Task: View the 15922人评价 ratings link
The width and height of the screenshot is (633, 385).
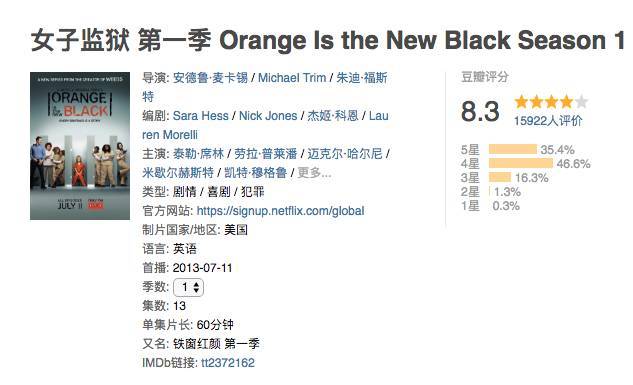Action: [x=548, y=121]
